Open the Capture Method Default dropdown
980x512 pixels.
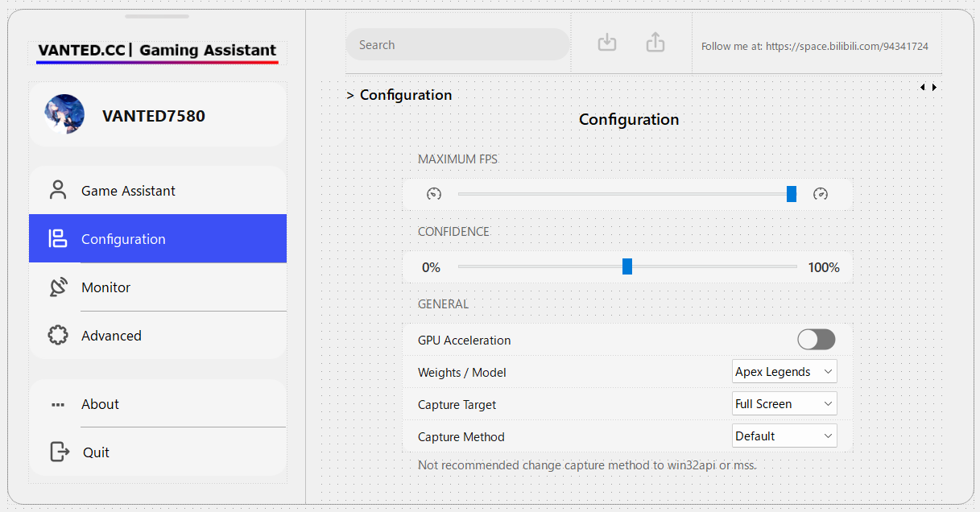coord(784,436)
